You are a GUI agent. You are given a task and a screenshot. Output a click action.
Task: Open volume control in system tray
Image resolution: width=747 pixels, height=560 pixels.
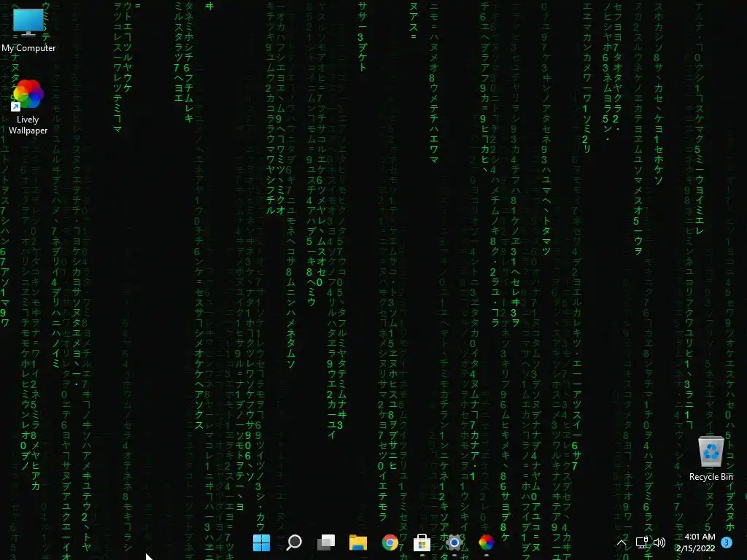point(659,542)
